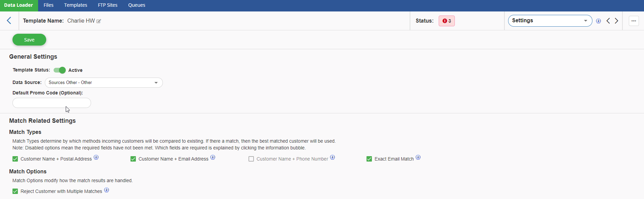Click the green Save button
This screenshot has width=644, height=199.
[29, 40]
